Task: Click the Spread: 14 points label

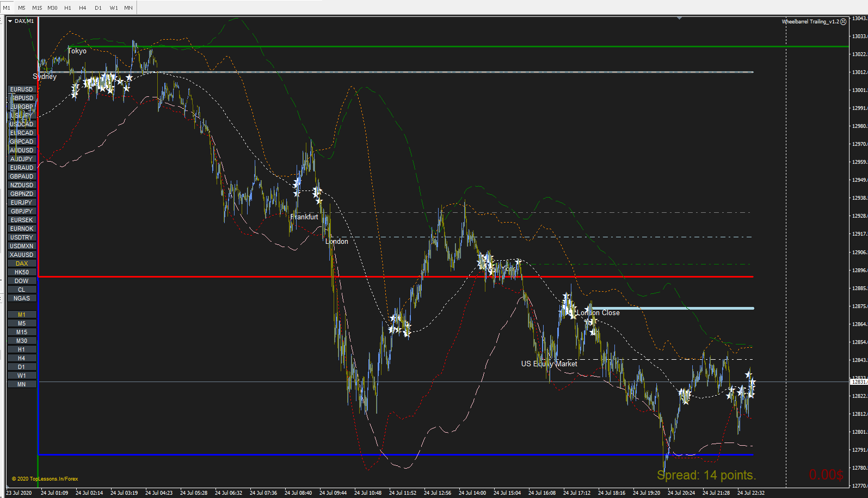Action: 706,475
